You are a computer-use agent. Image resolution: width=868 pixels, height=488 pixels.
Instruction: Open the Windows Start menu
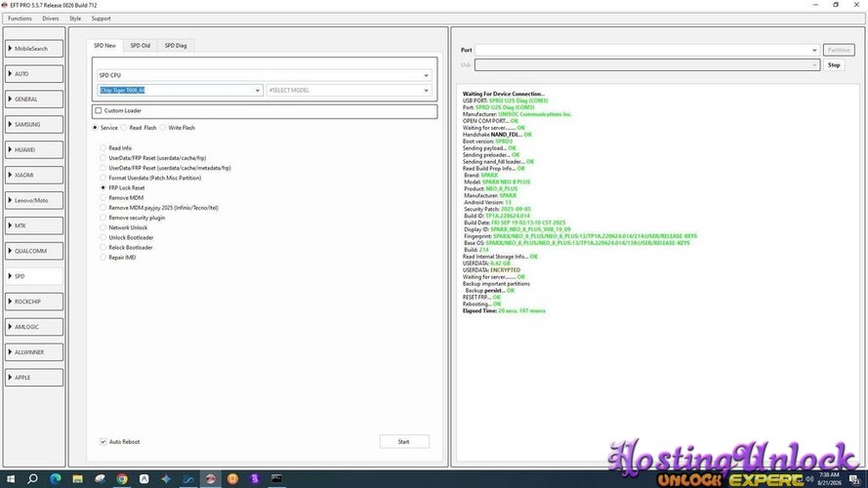(11, 478)
